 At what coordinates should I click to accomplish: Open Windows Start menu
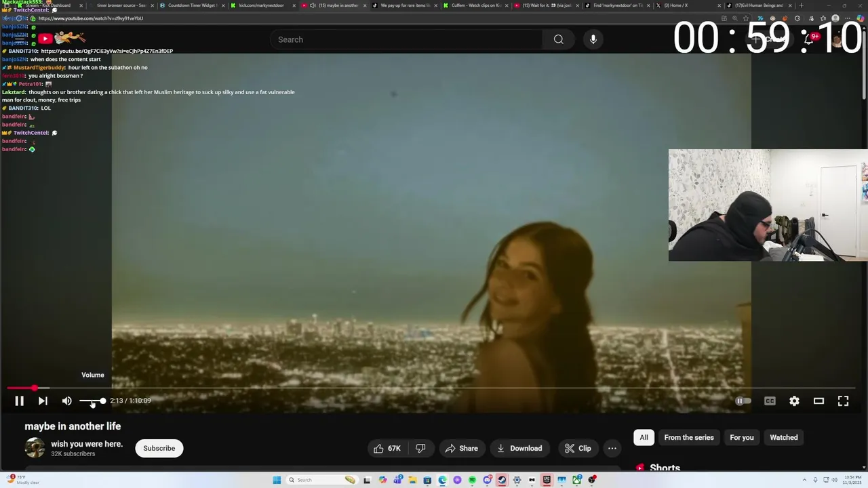277,480
